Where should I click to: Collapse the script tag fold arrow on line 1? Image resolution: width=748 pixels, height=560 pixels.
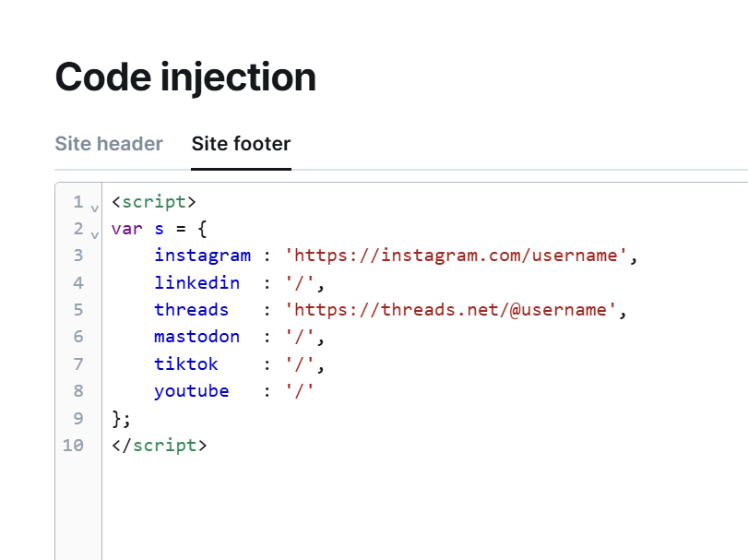tap(94, 208)
